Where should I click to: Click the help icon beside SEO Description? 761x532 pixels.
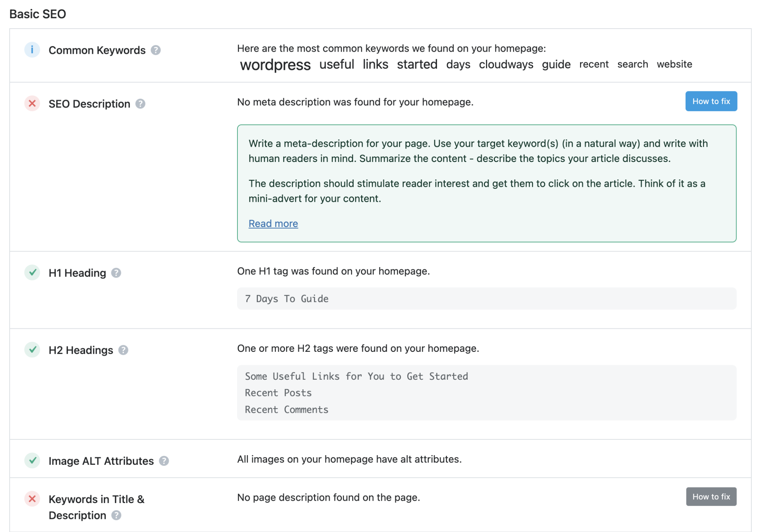[x=140, y=104]
